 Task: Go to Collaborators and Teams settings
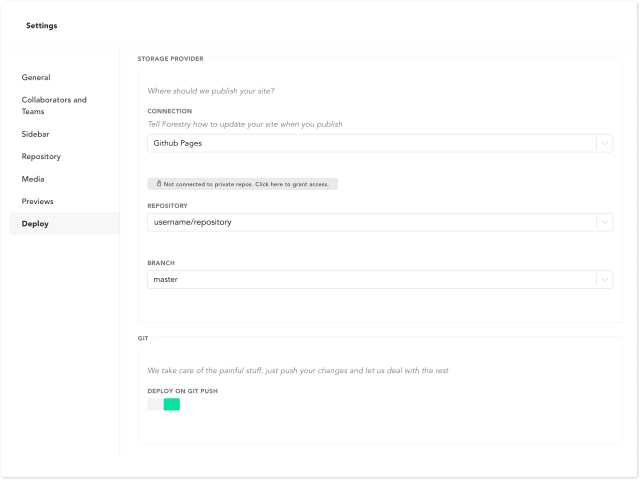pos(54,105)
